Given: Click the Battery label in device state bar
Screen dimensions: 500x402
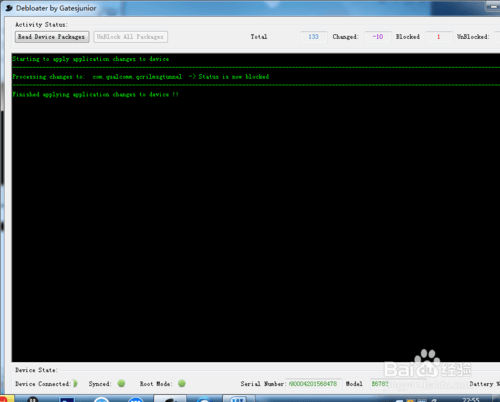Looking at the screenshot, I should tap(484, 384).
